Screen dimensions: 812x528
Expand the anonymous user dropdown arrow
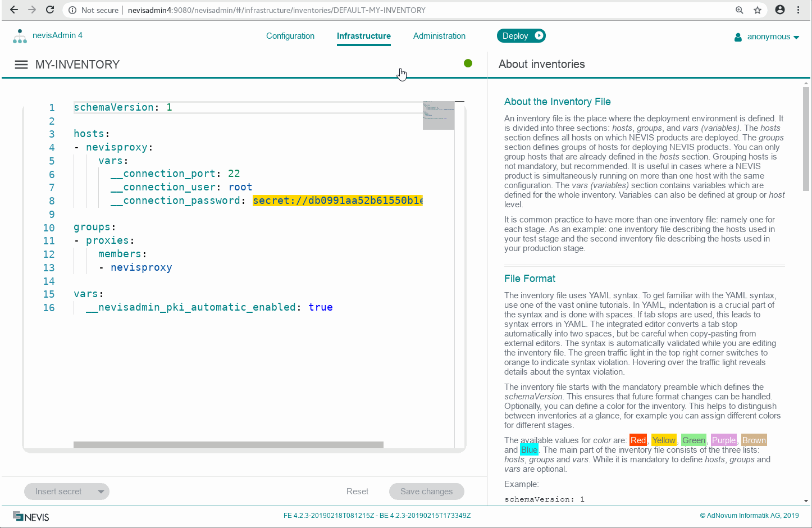coord(796,38)
